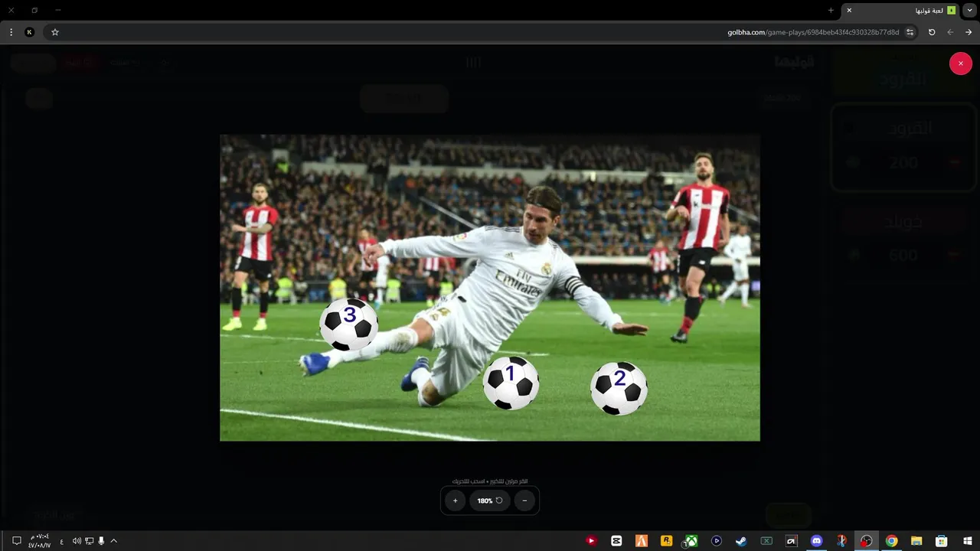Open the active recorder app in taskbar

pyautogui.click(x=866, y=541)
